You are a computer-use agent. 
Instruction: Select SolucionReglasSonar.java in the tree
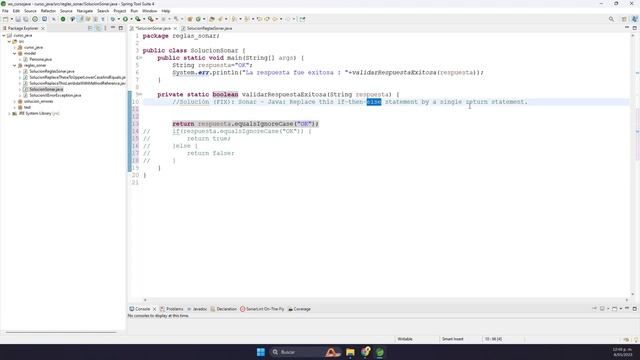pos(52,71)
